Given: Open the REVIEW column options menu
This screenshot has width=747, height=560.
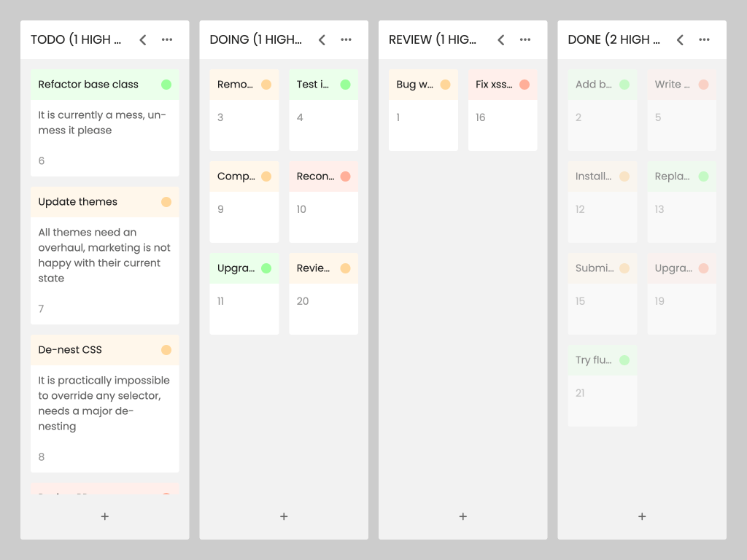Looking at the screenshot, I should (x=525, y=39).
